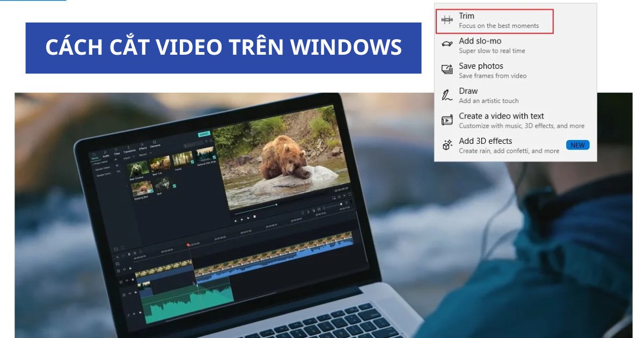Click the scissors cut icon in the timeline toolbar
The image size is (644, 338).
135,253
